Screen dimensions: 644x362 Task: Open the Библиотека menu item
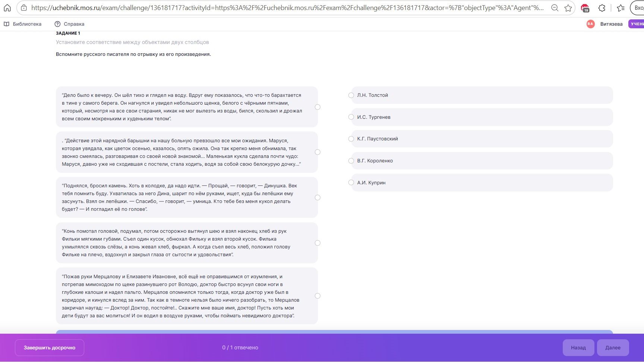coord(23,24)
